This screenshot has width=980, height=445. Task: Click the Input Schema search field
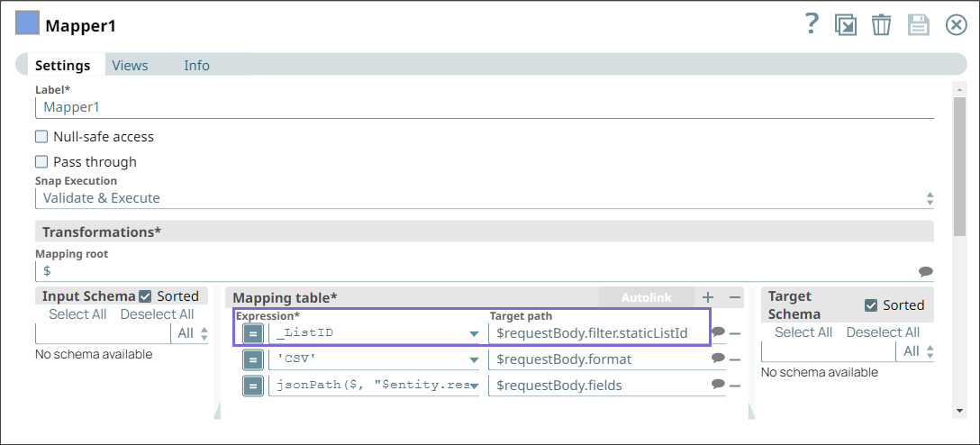tap(103, 333)
